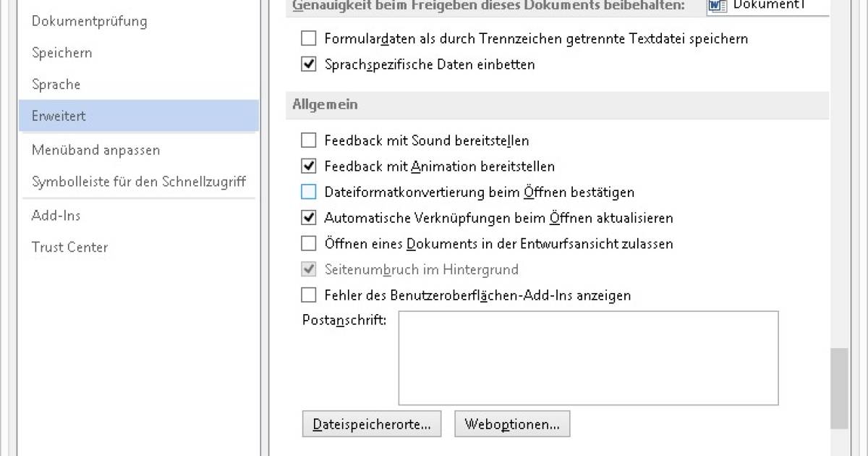This screenshot has width=868, height=456.
Task: Enable Fehler des Benutzeroberflächen-Add-Ins anzeigen
Action: [x=309, y=295]
